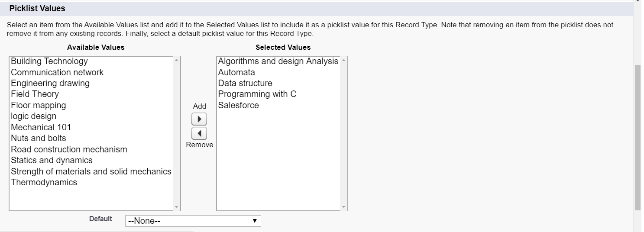Select Data structure in Selected Values
Image resolution: width=644 pixels, height=232 pixels.
(245, 83)
